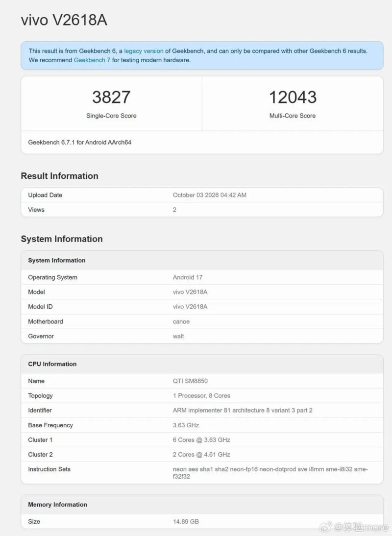Click the Motherboard row label
Viewport: 392px width, 536px height.
(46, 321)
